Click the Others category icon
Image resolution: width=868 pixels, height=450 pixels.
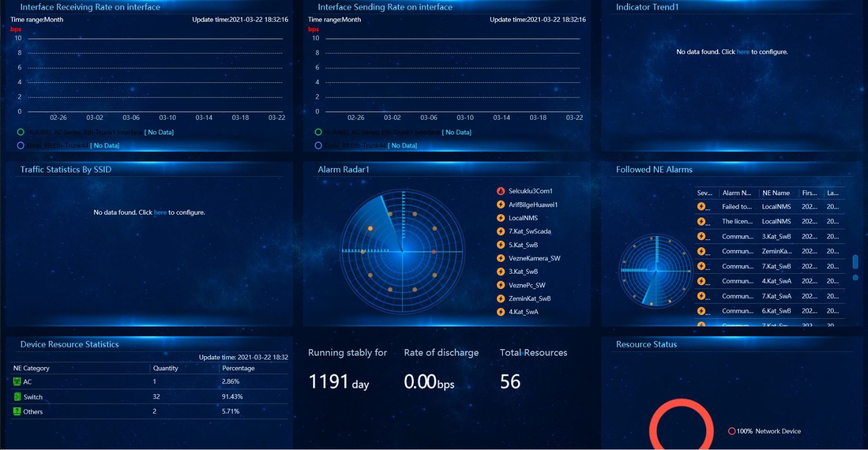point(17,412)
